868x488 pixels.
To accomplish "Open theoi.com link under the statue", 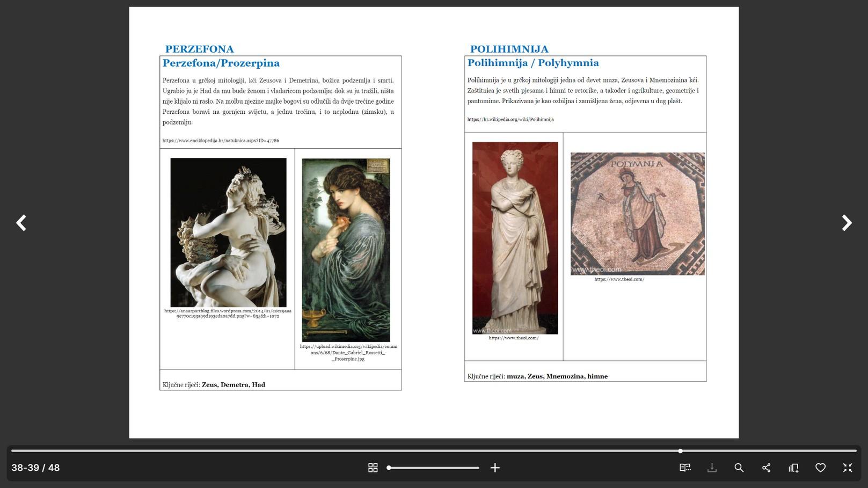I will 513,338.
